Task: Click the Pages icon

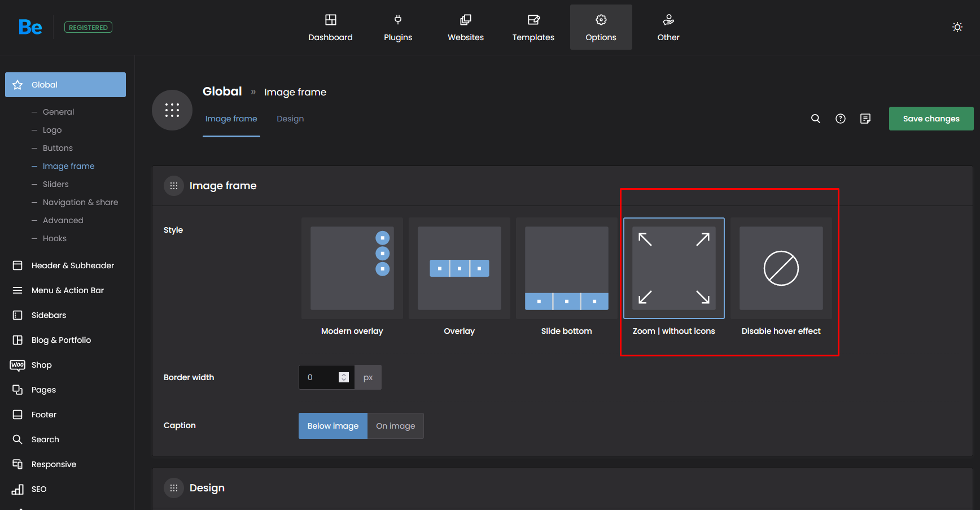Action: pyautogui.click(x=17, y=390)
